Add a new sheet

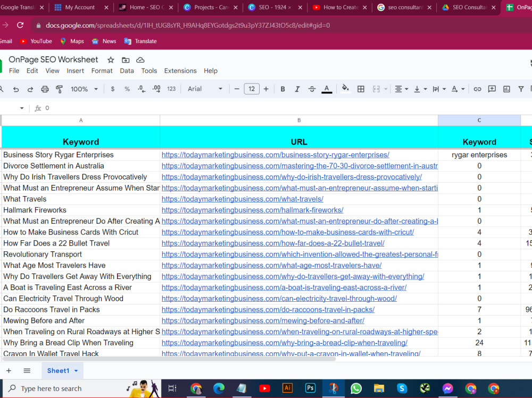pos(9,370)
